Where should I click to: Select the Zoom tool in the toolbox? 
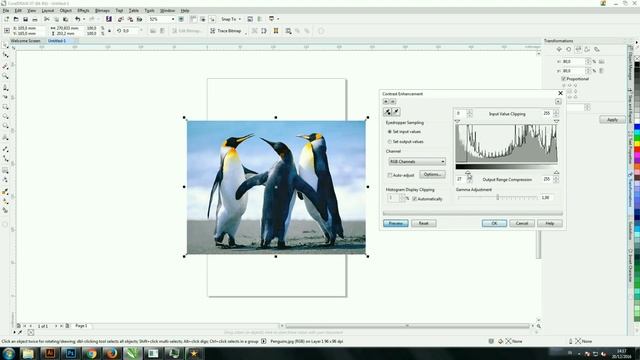5,76
